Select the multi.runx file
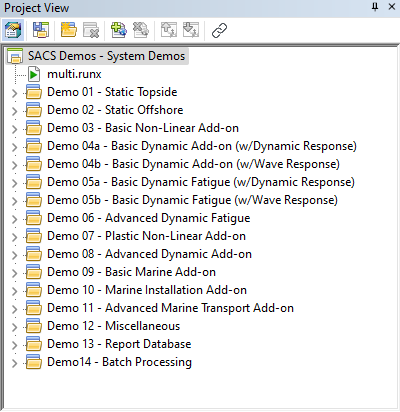Viewport: 400px width, 412px height. 74,74
